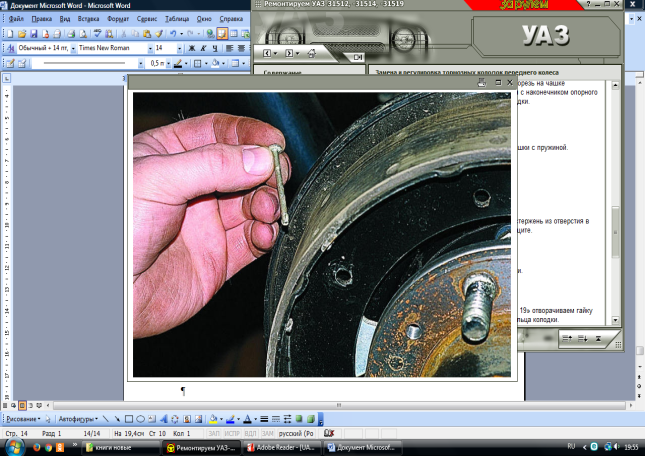Click the Paste clipboard icon
Viewport: 645px width, 456px height.
coord(146,34)
